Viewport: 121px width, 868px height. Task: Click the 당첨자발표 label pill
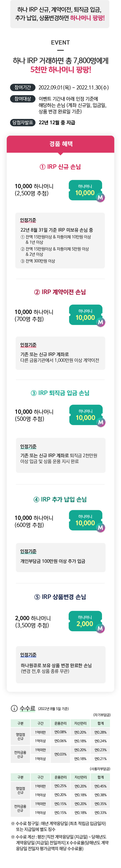point(23,123)
